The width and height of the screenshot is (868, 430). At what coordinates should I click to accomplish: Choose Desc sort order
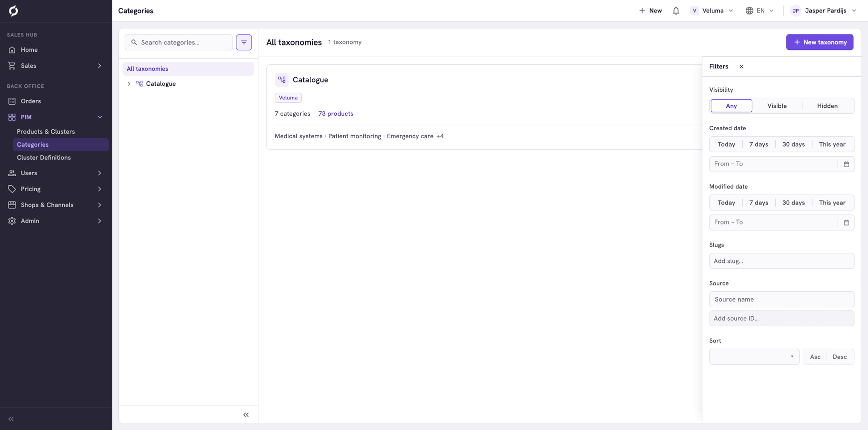840,357
